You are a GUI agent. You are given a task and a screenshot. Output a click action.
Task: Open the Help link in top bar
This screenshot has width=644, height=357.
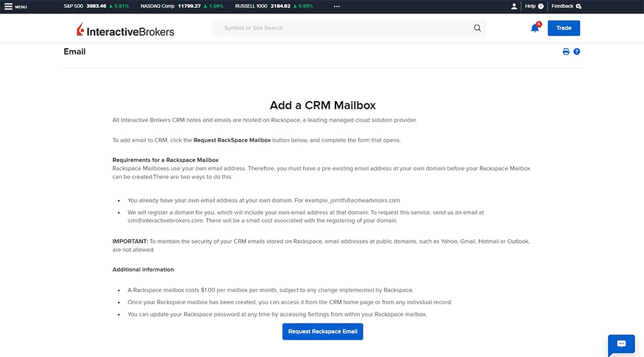click(531, 6)
